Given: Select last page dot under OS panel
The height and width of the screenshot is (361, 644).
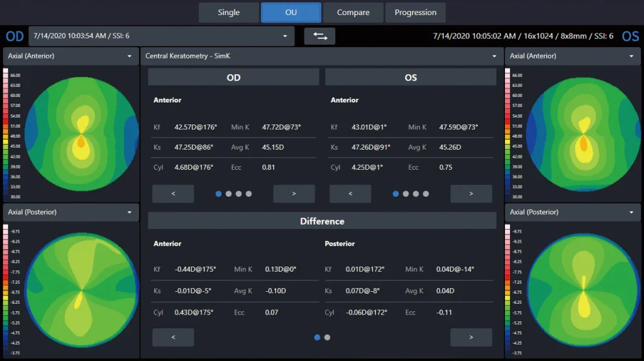Looking at the screenshot, I should [426, 194].
